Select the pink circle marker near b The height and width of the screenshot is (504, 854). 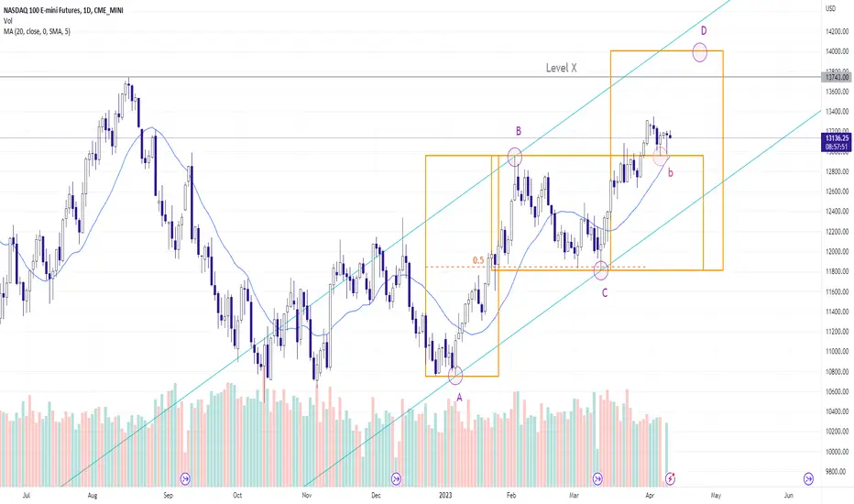point(661,157)
